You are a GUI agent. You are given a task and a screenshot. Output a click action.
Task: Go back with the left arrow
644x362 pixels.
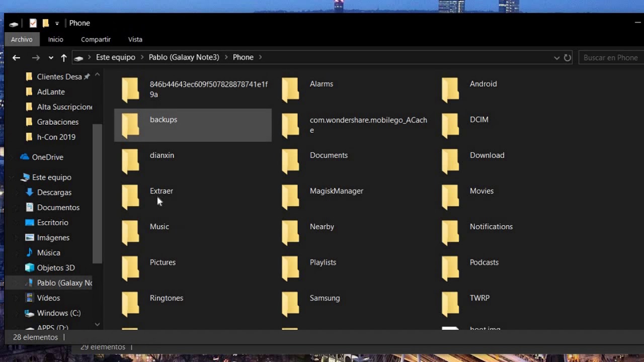(16, 58)
